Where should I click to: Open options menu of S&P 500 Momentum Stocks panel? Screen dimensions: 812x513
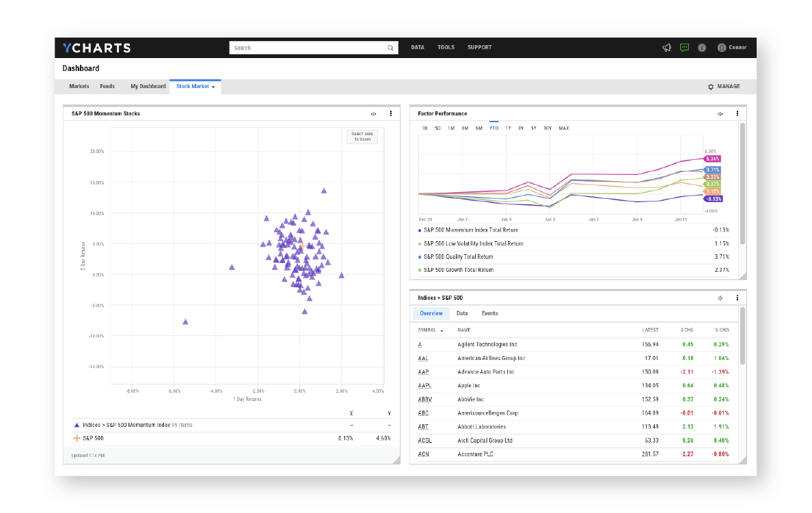(x=390, y=113)
